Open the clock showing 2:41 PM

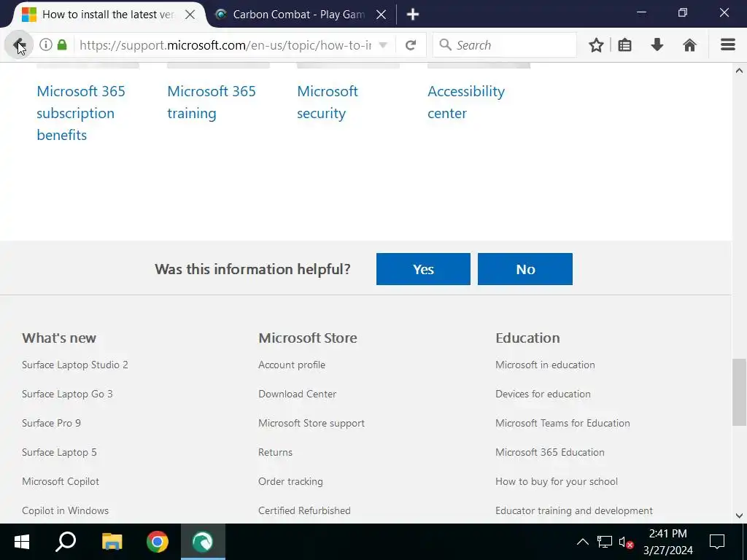[668, 542]
